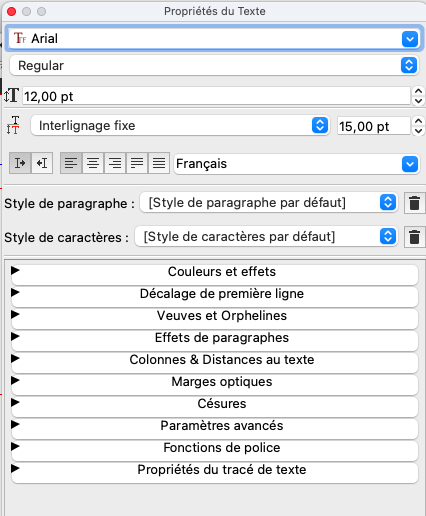Align text right
This screenshot has height=516, width=426.
coord(115,163)
